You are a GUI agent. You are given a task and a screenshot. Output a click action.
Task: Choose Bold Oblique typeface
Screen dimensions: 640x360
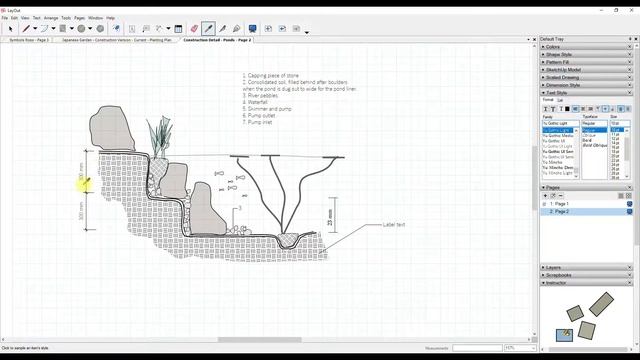(x=594, y=145)
